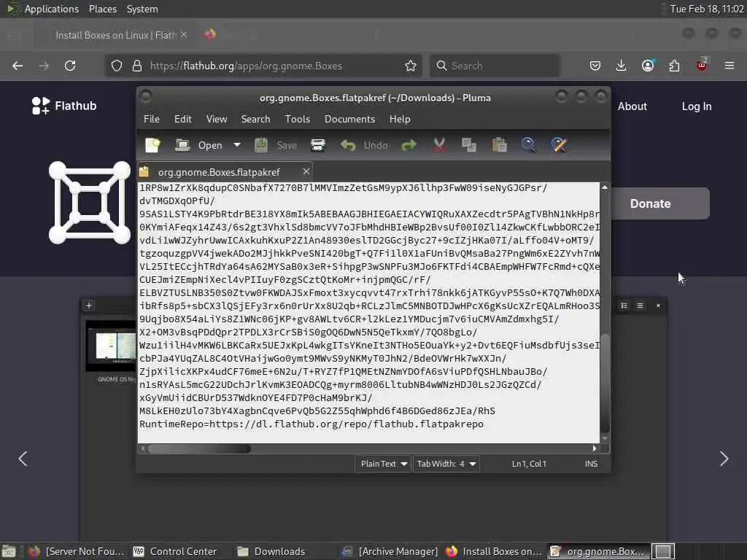Image resolution: width=747 pixels, height=560 pixels.
Task: Click the Flathub logo link
Action: click(64, 106)
